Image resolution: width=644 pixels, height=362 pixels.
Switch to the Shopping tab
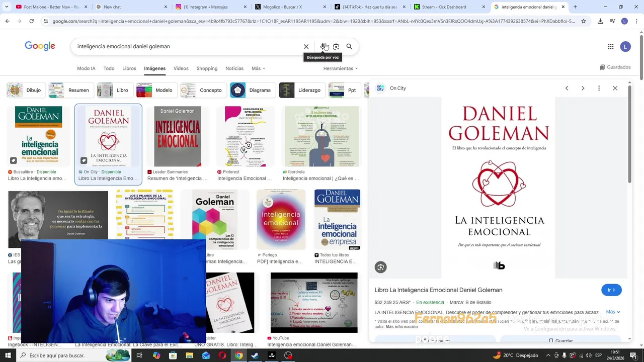207,68
